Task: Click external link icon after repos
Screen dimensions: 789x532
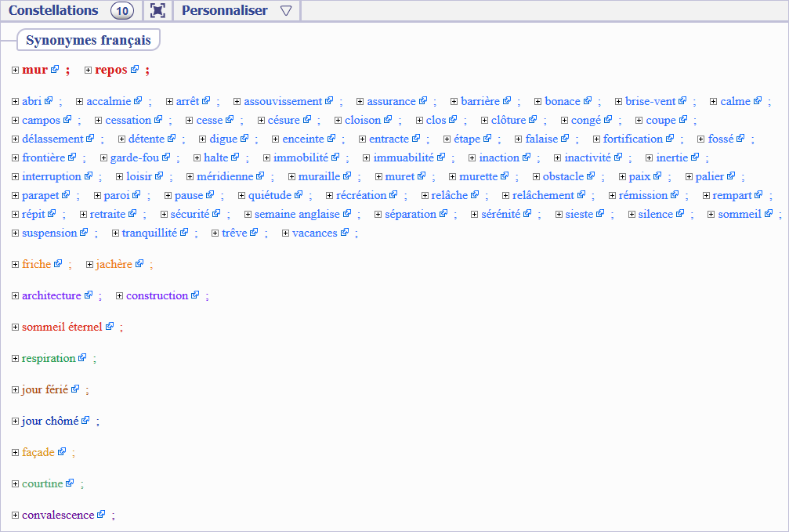Action: (135, 70)
